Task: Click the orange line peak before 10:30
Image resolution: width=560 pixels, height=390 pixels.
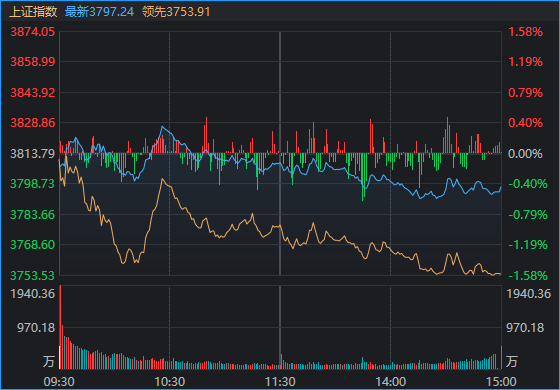Action: click(x=162, y=179)
